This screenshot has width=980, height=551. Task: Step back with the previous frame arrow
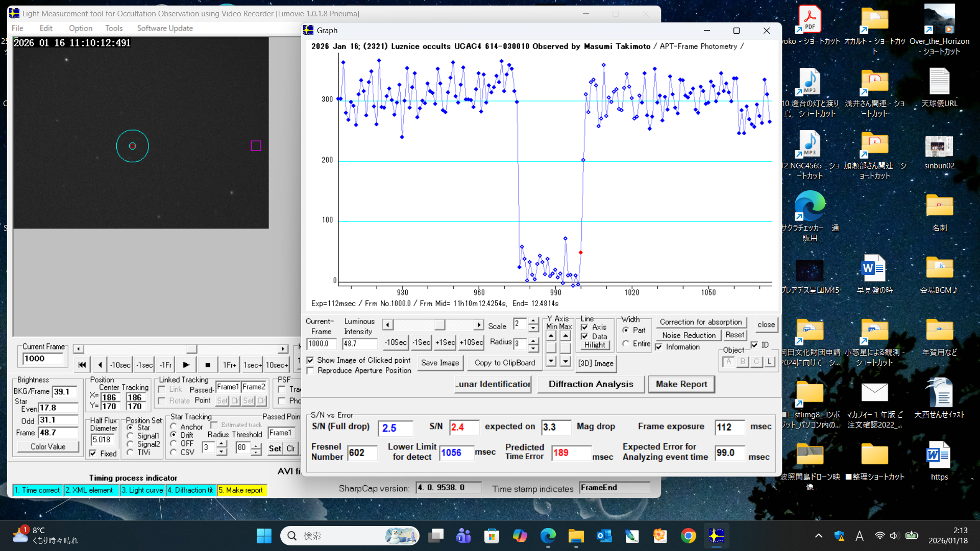point(100,365)
